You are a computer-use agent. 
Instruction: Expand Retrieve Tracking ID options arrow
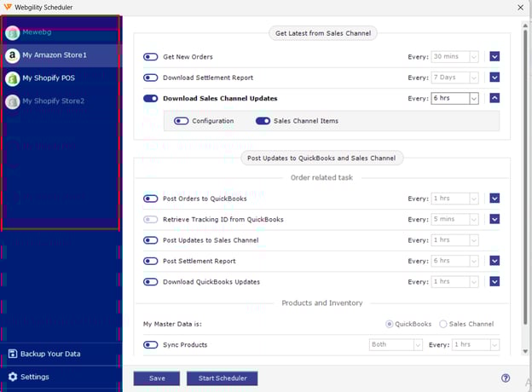[x=494, y=219]
